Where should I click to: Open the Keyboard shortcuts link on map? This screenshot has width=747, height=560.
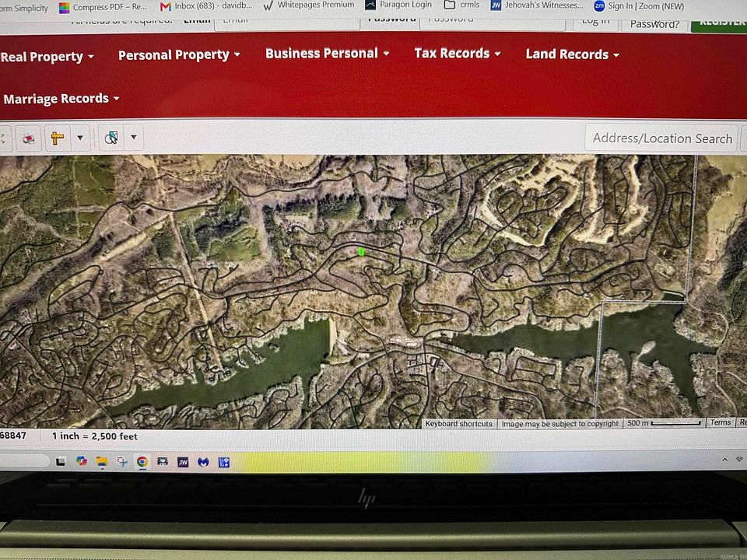click(458, 424)
